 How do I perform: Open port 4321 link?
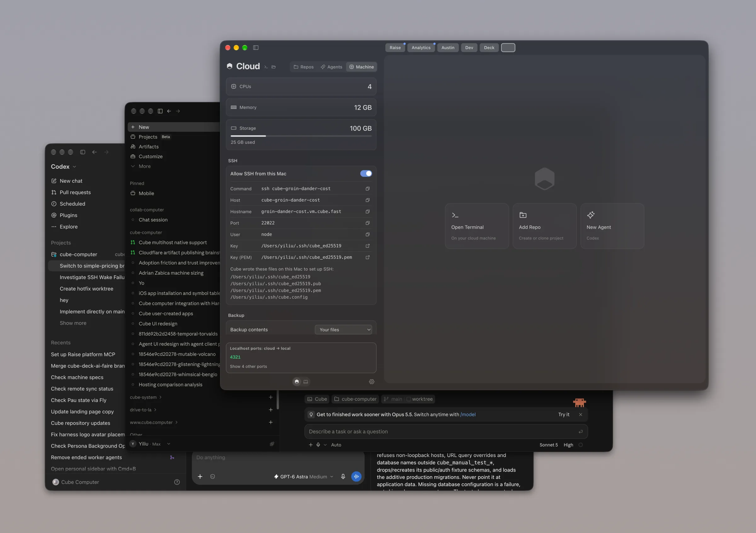[235, 357]
